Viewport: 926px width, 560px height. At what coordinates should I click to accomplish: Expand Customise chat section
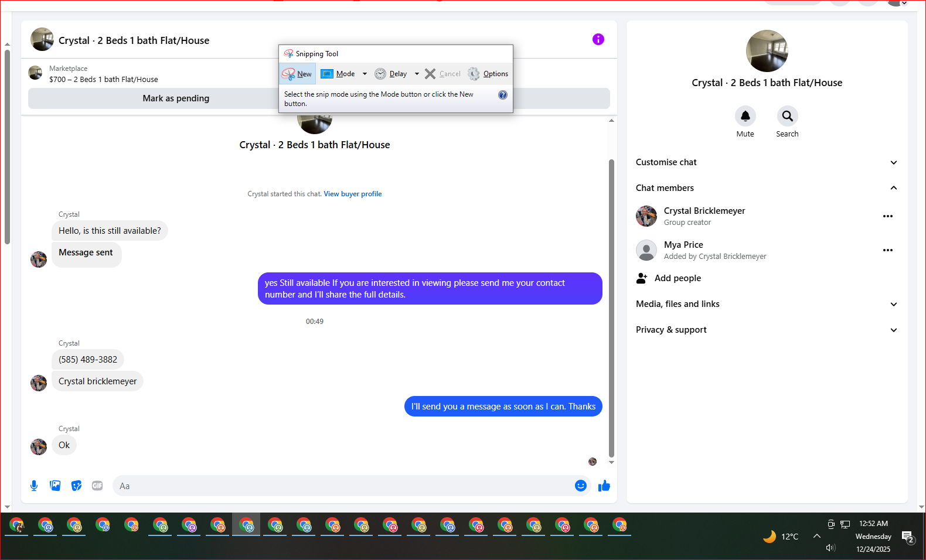767,162
